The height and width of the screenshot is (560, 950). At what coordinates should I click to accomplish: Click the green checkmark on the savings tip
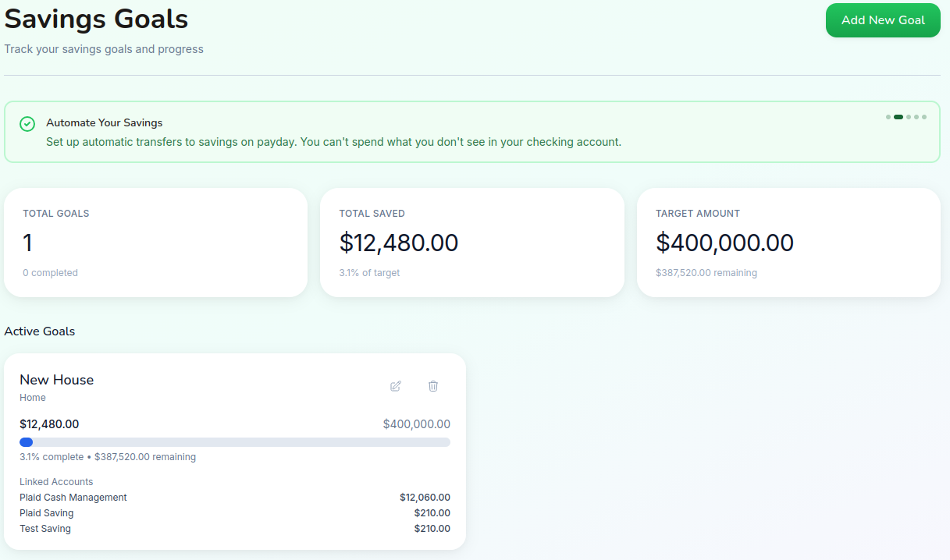point(27,123)
